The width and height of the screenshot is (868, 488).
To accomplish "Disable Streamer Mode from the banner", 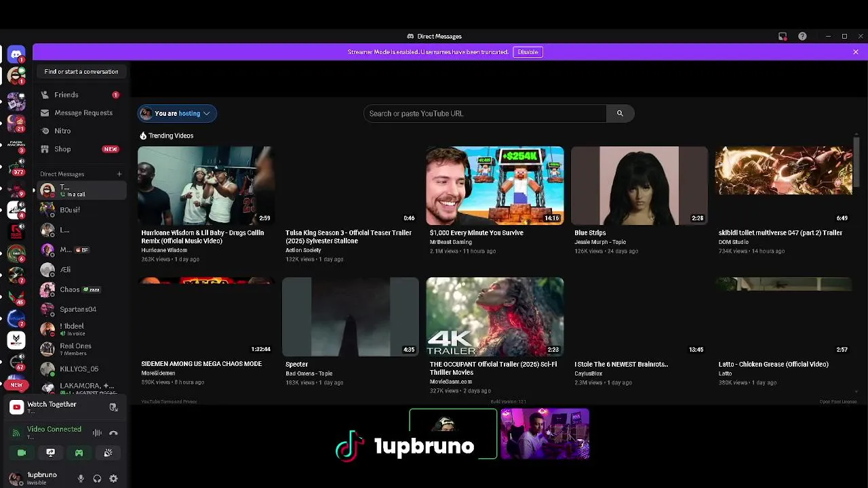I will [528, 52].
